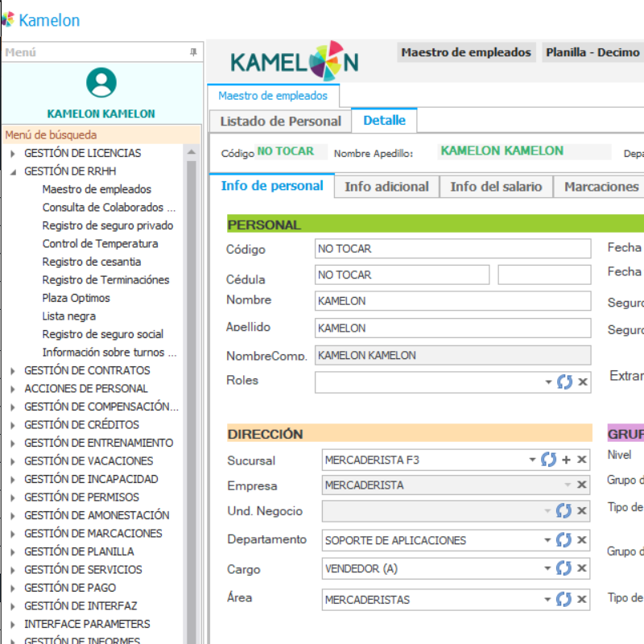The width and height of the screenshot is (644, 644).
Task: Open the Empresa dropdown arrow
Action: coord(568,485)
